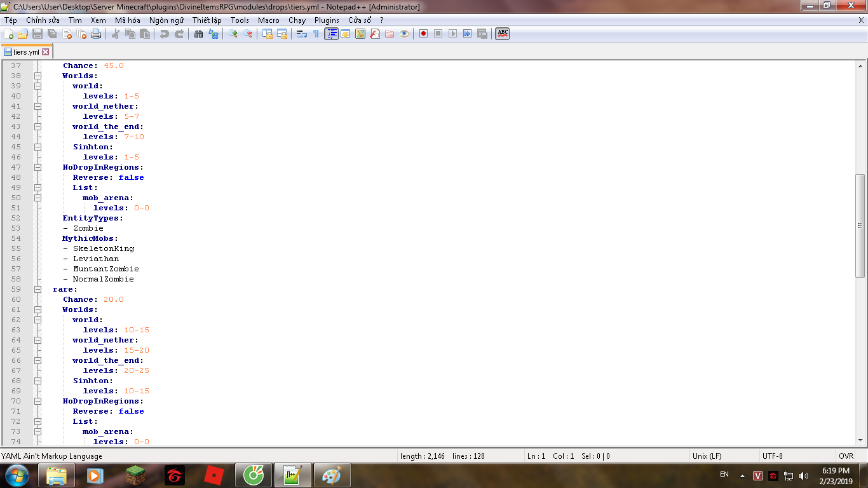Toggle Synchronize Horizontal Scrolling

point(282,34)
